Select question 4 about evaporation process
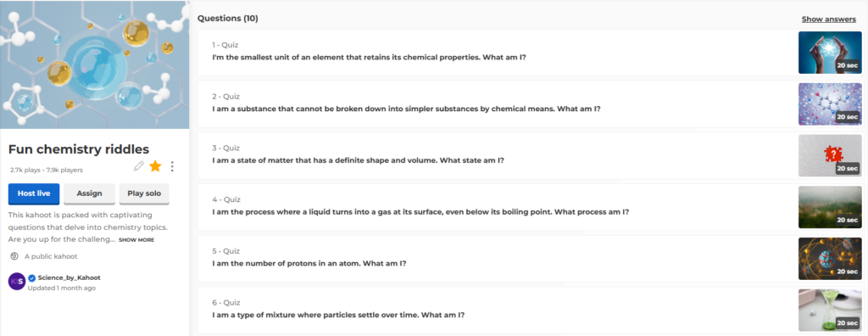The image size is (868, 336). click(498, 207)
